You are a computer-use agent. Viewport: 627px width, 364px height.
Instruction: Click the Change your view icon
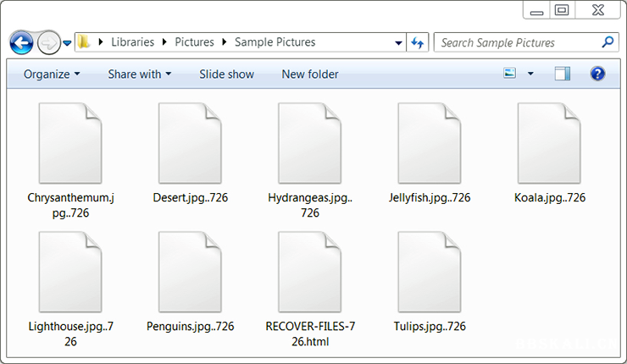point(510,74)
